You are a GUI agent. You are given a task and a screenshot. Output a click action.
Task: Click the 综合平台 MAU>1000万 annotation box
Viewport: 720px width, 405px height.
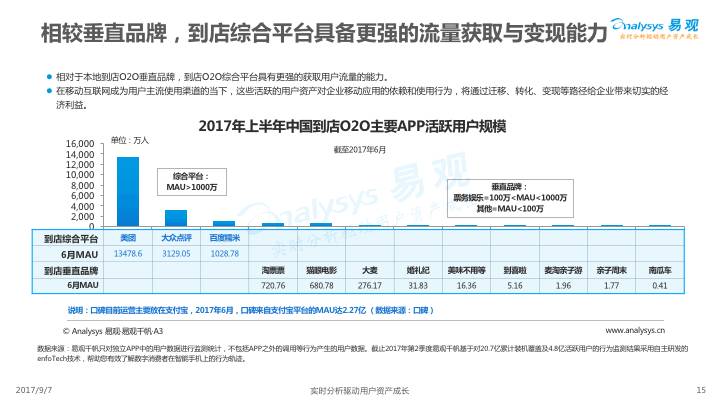[192, 182]
